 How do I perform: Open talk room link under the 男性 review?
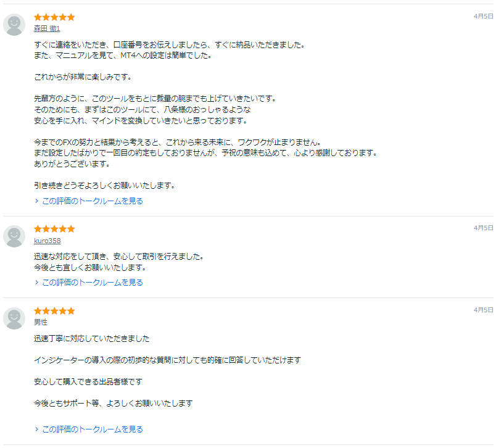point(92,429)
